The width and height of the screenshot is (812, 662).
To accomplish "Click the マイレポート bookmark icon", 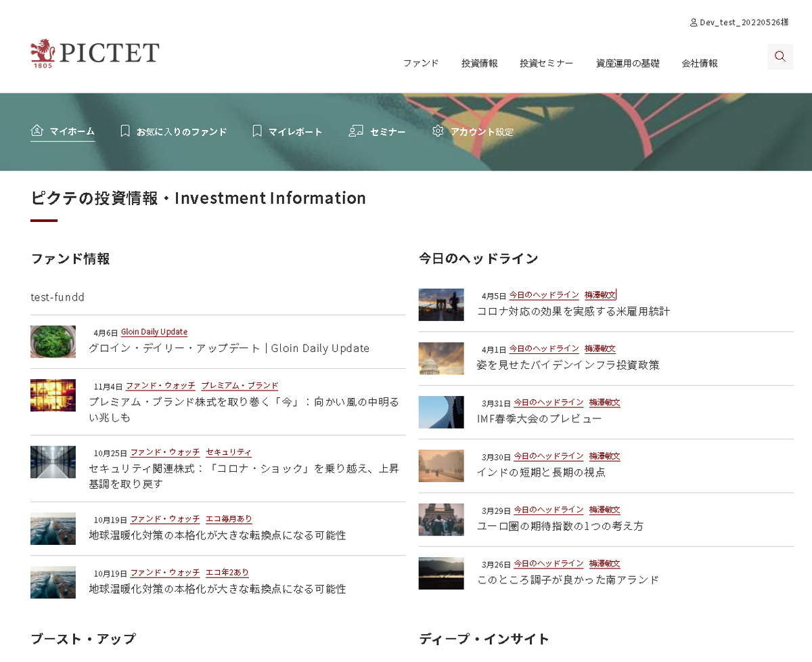I will [x=256, y=131].
